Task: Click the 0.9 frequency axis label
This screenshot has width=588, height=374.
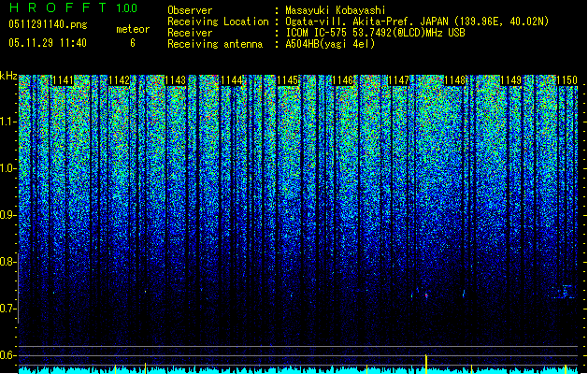Action: click(x=7, y=215)
